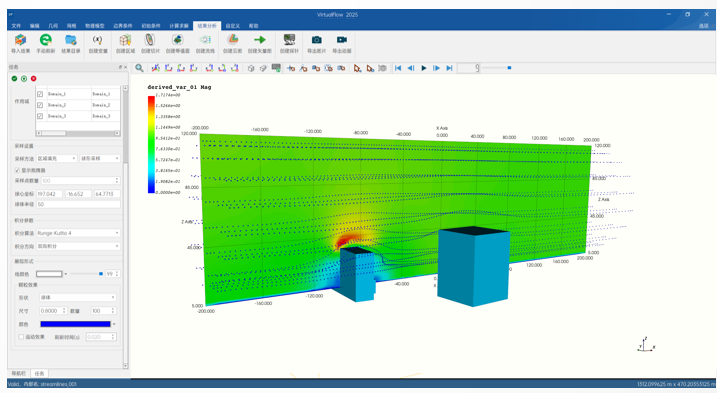Open the blue particle color dropdown arrow
The image size is (717, 393).
114,324
